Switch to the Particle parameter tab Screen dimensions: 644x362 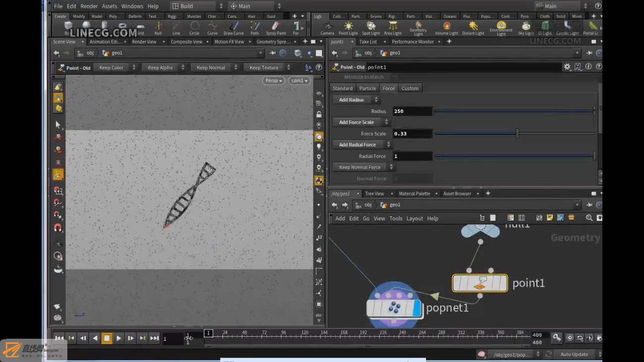click(368, 88)
